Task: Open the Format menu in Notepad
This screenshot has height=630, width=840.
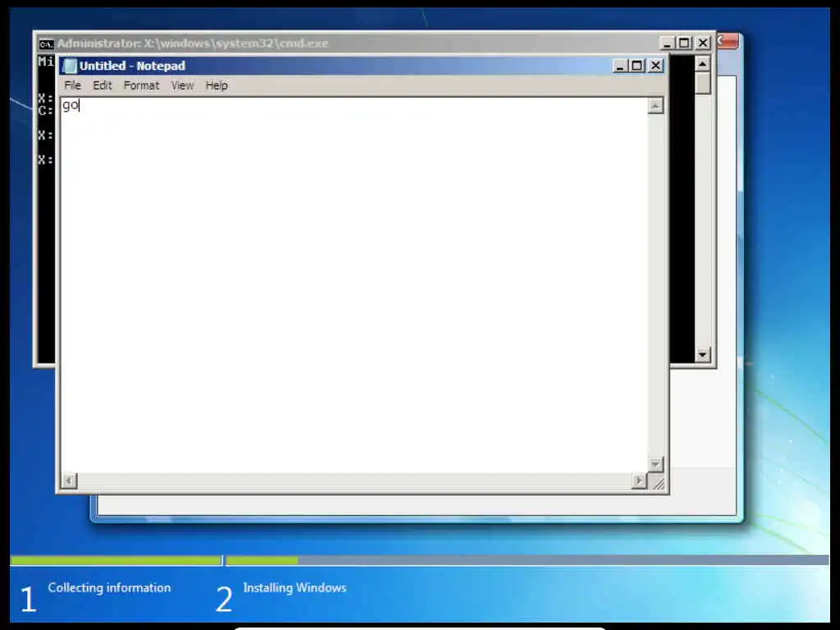Action: point(141,85)
